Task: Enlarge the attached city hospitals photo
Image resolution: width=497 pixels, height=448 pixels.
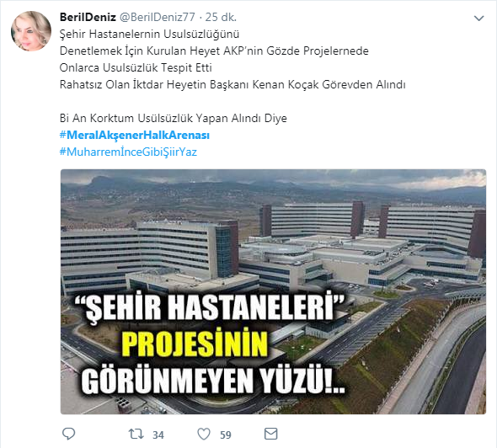Action: click(x=273, y=292)
